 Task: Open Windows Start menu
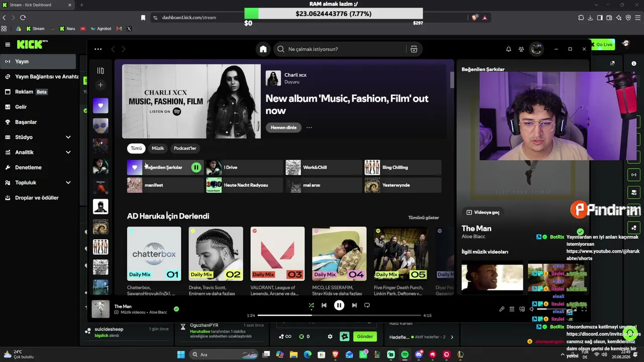tap(181, 354)
